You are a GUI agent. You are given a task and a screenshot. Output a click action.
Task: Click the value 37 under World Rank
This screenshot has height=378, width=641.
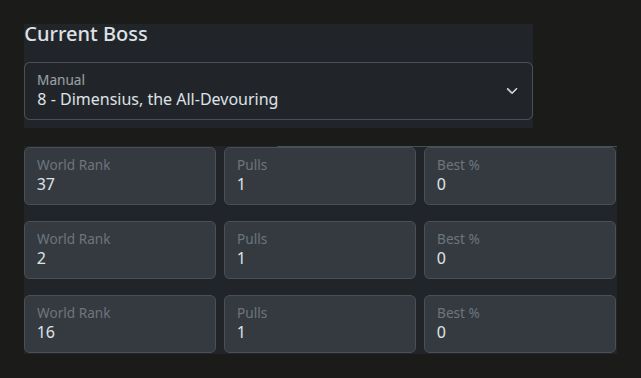(46, 184)
